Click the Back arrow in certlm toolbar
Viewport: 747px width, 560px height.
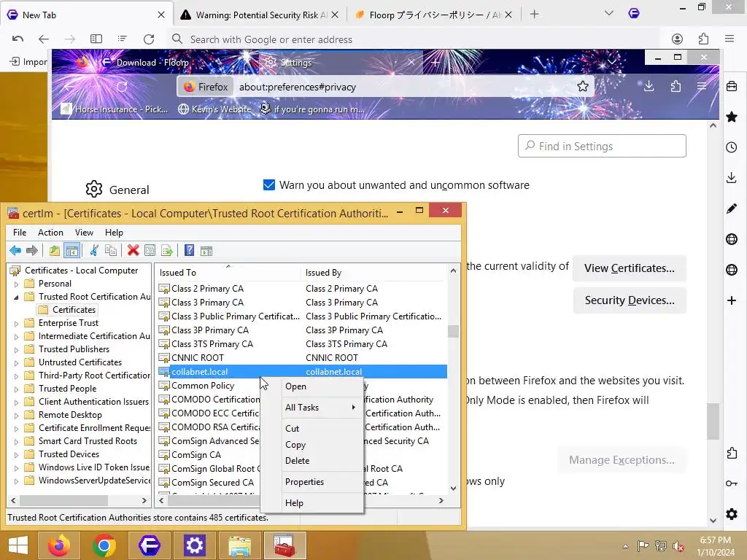pos(15,251)
